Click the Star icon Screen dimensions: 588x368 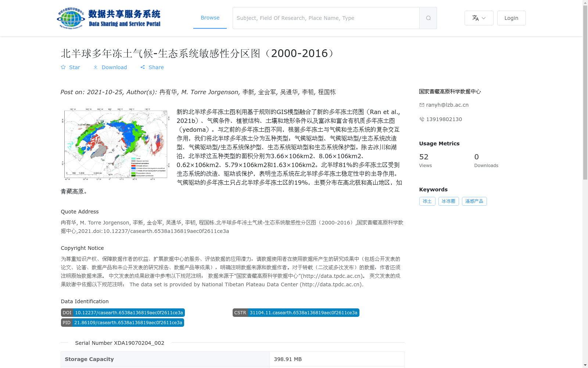[63, 67]
